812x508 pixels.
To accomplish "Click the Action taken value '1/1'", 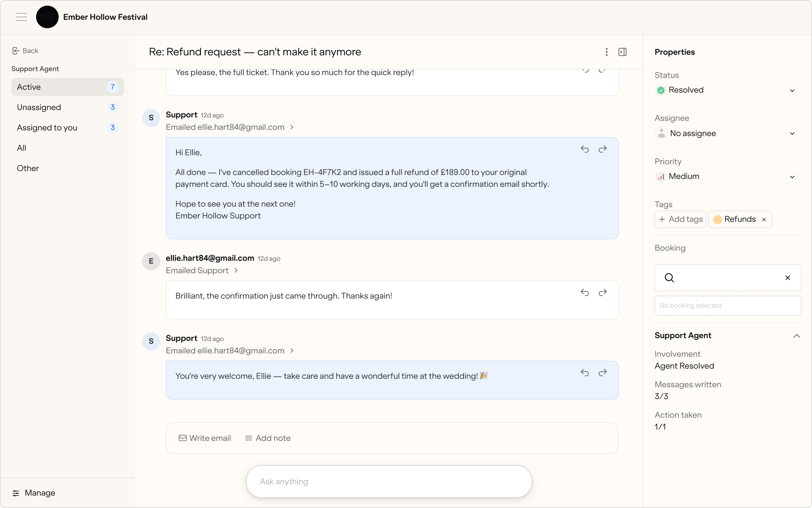I will (x=660, y=427).
